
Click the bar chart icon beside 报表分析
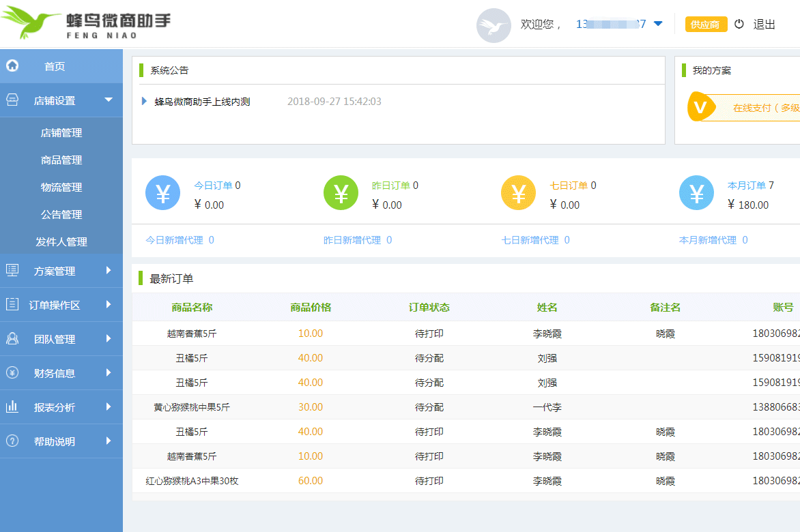12,407
